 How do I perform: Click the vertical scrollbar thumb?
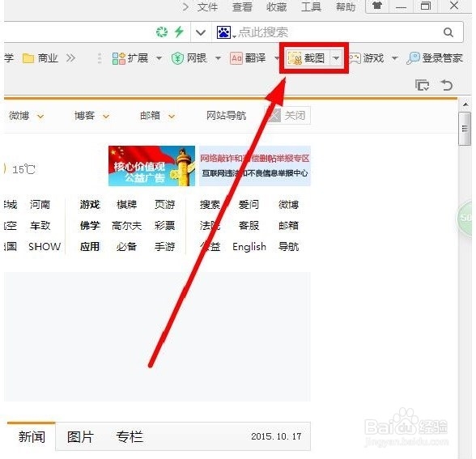click(x=465, y=129)
